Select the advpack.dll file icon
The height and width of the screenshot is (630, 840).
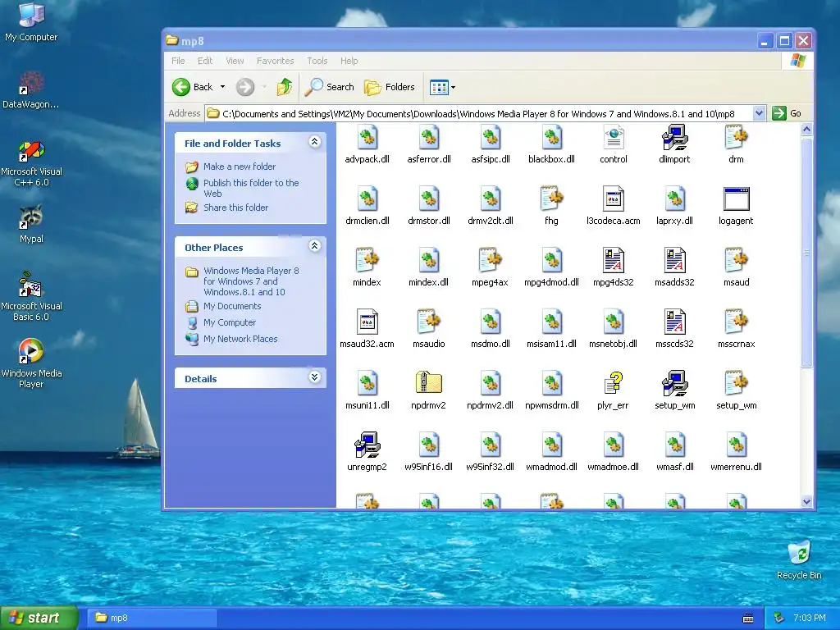pos(367,137)
